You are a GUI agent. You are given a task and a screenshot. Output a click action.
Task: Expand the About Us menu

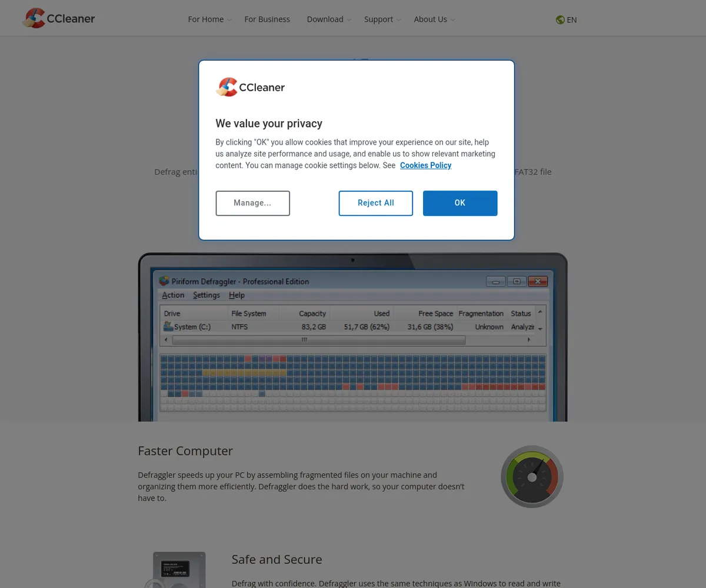pyautogui.click(x=434, y=19)
